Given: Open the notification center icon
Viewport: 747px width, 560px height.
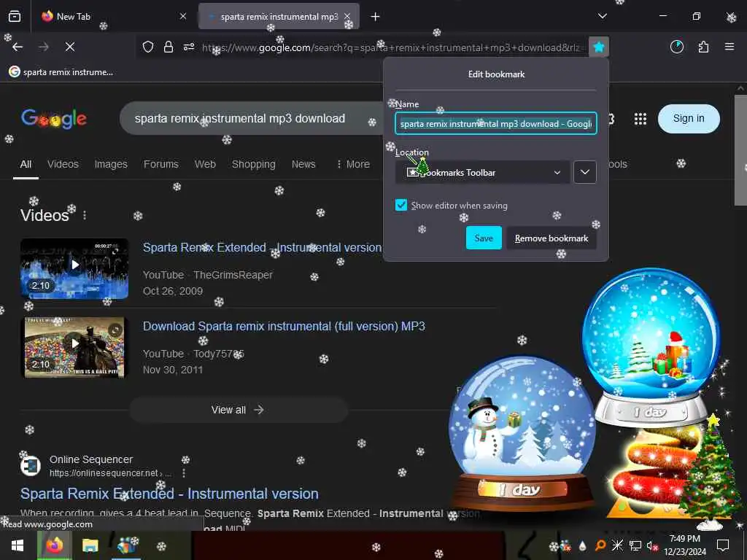Looking at the screenshot, I should (x=723, y=545).
